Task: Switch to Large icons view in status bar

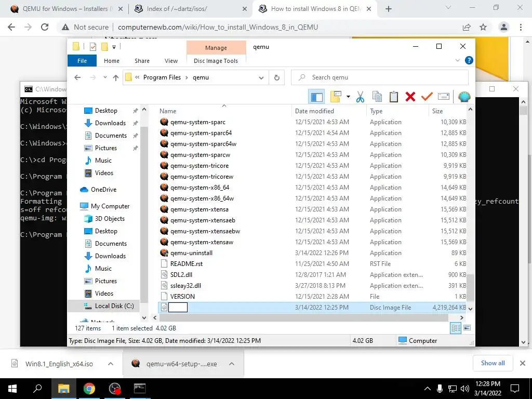Action: tap(467, 328)
